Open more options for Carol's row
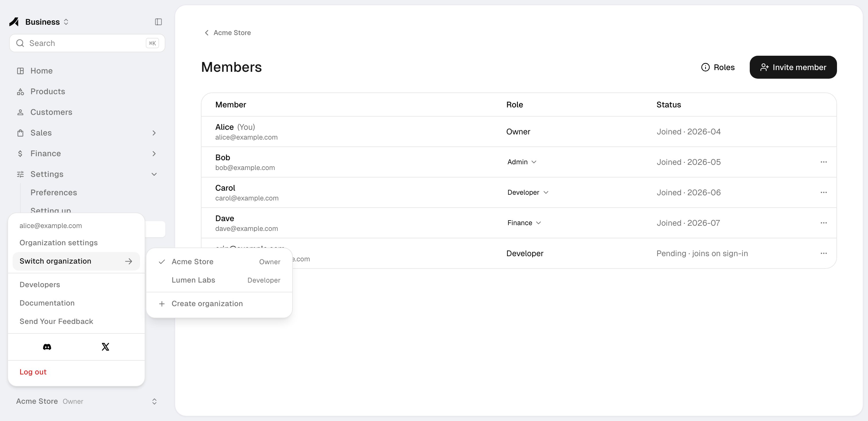 point(824,192)
